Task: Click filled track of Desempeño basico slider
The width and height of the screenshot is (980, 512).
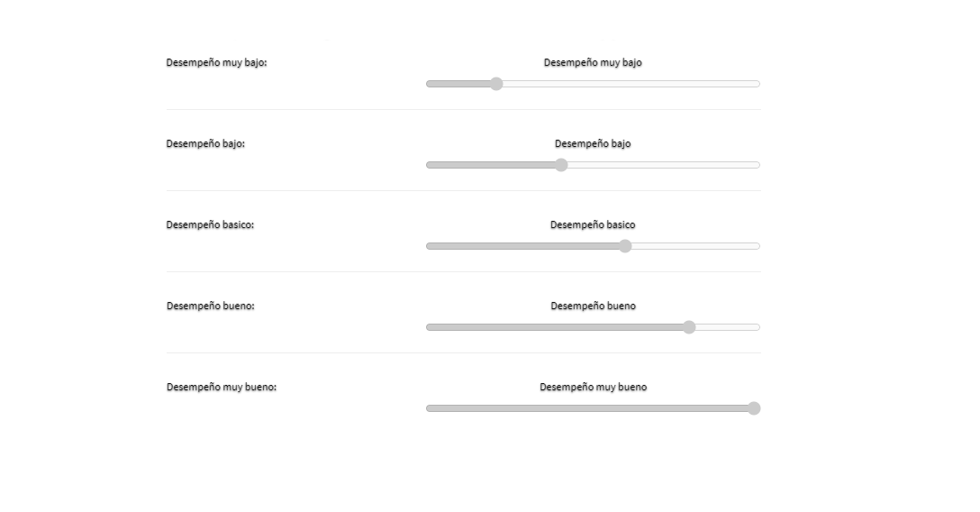Action: click(x=522, y=246)
